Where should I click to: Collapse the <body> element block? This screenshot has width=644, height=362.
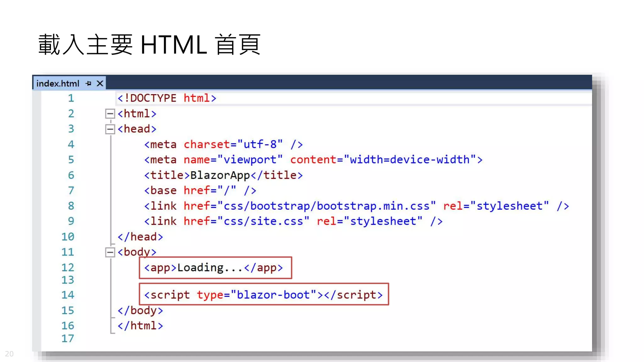(x=110, y=252)
